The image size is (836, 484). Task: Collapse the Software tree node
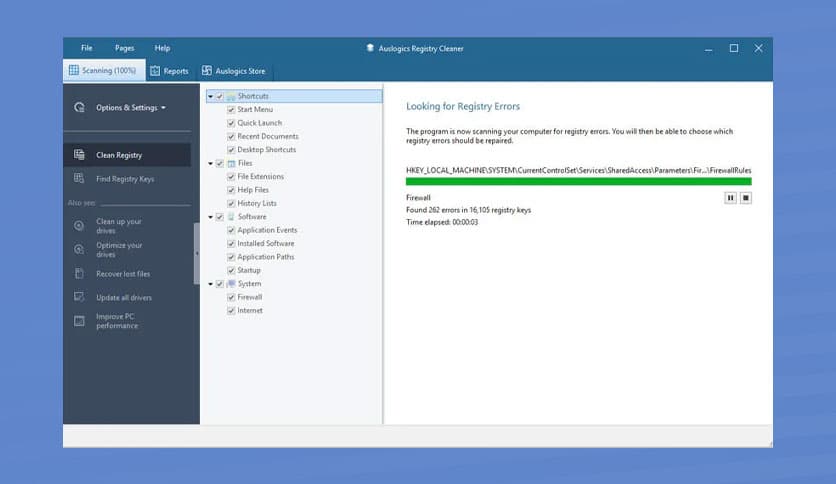click(x=211, y=217)
